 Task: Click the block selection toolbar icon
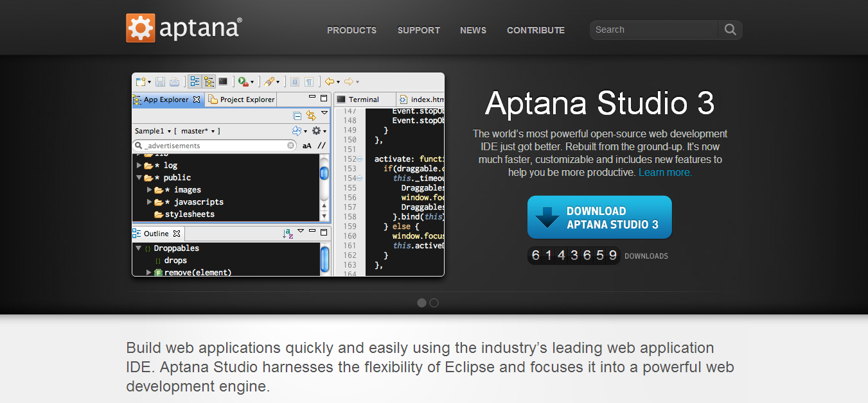pyautogui.click(x=295, y=81)
